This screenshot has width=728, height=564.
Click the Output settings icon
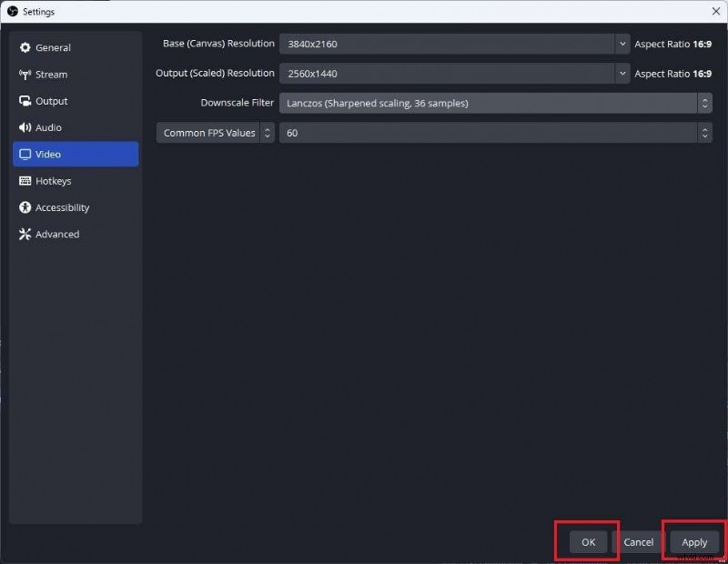point(24,101)
